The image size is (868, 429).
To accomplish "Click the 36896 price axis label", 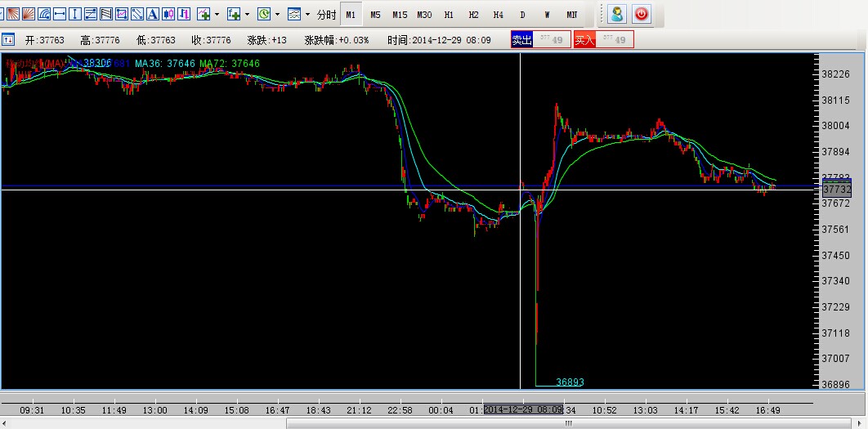I will tap(836, 384).
